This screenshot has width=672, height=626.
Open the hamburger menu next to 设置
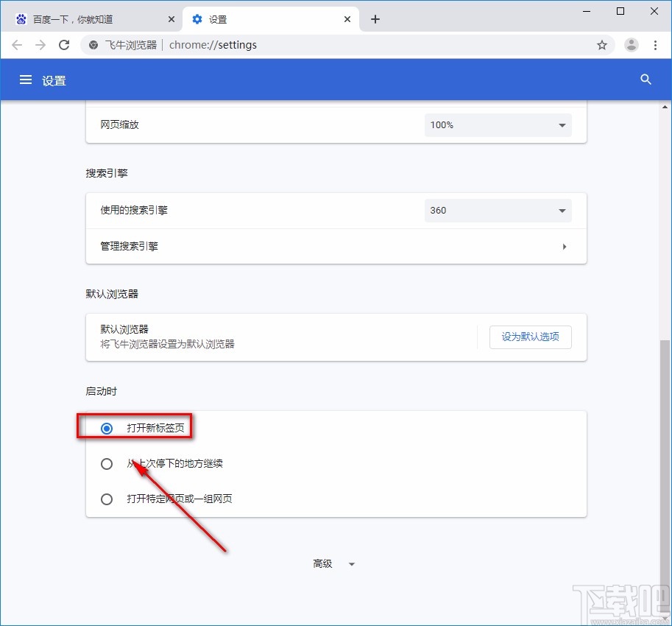25,80
